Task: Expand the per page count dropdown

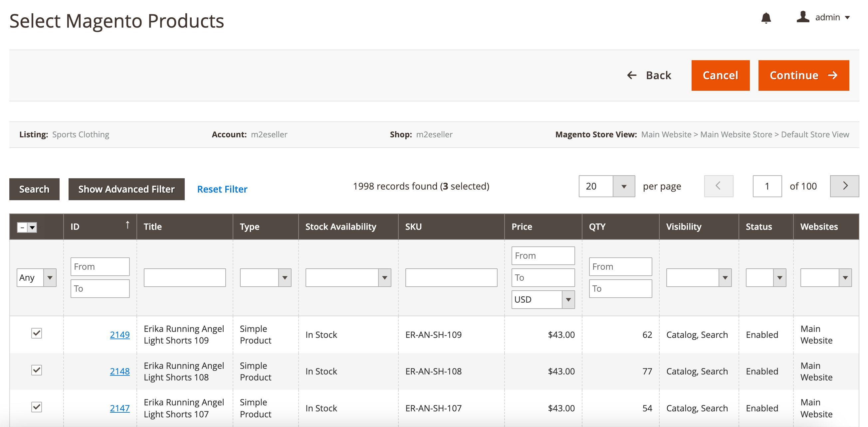Action: (624, 186)
